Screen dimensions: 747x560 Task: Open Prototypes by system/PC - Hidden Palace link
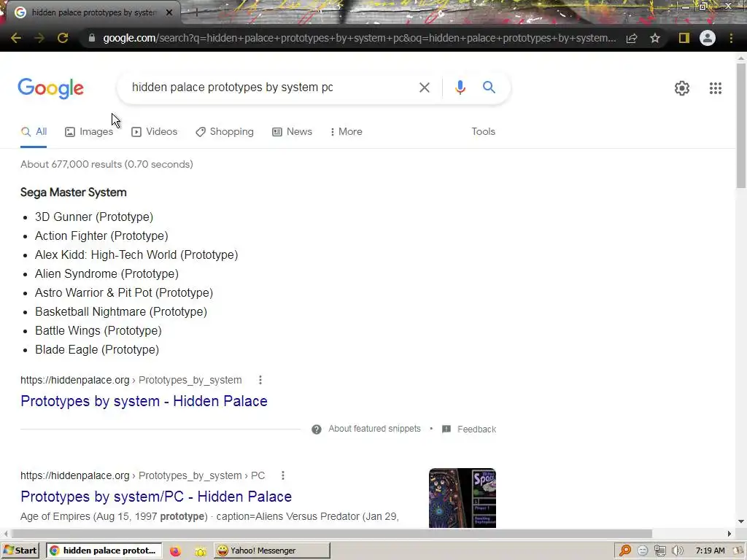click(x=156, y=496)
